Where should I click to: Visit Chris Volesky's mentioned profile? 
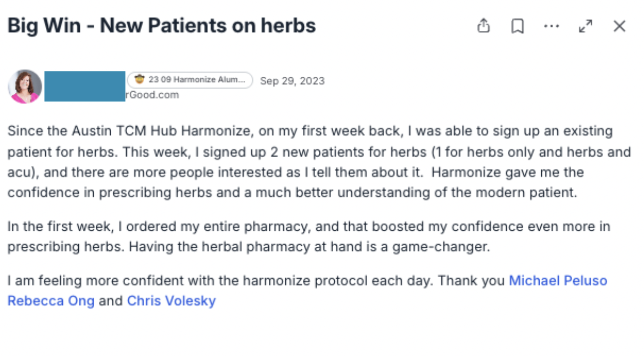(x=171, y=301)
